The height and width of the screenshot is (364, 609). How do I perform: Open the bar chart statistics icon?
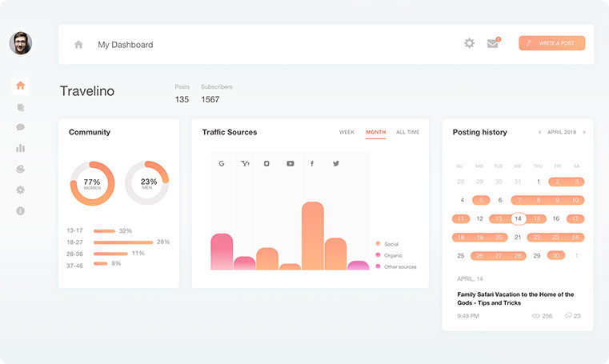pyautogui.click(x=21, y=148)
